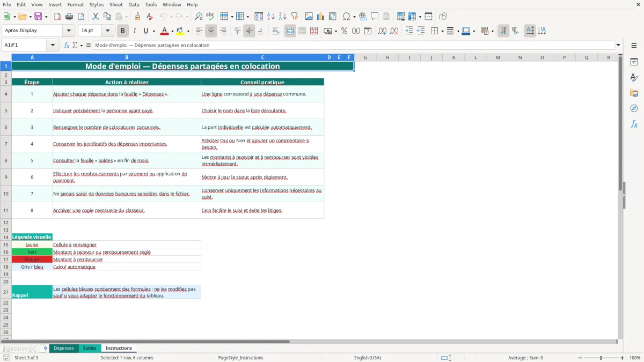Open Borders dropdown arrow

coord(442,31)
